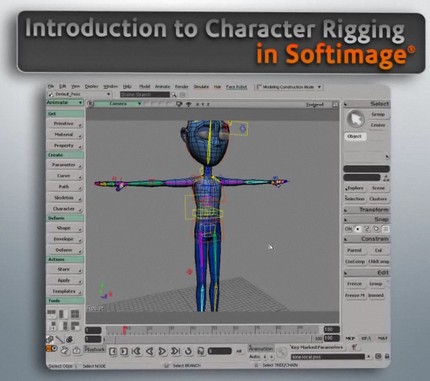The image size is (430, 381).
Task: Open the Face Robot menu
Action: pos(237,87)
